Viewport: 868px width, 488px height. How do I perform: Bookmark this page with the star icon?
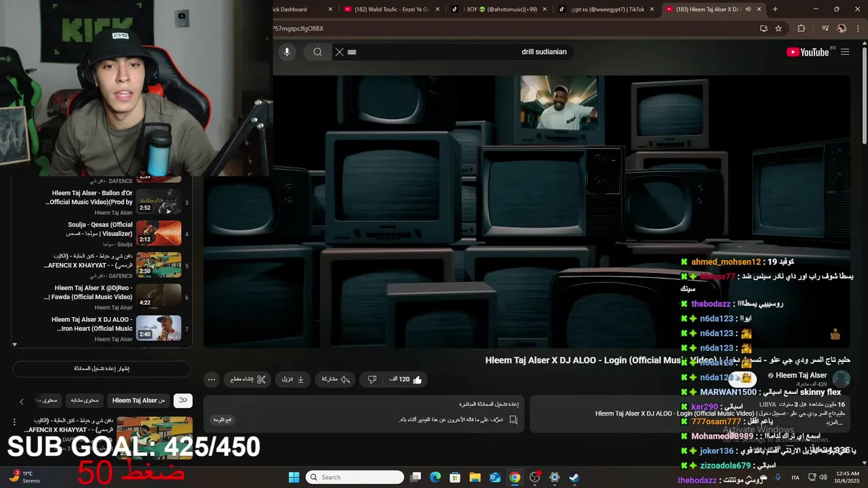(x=778, y=28)
